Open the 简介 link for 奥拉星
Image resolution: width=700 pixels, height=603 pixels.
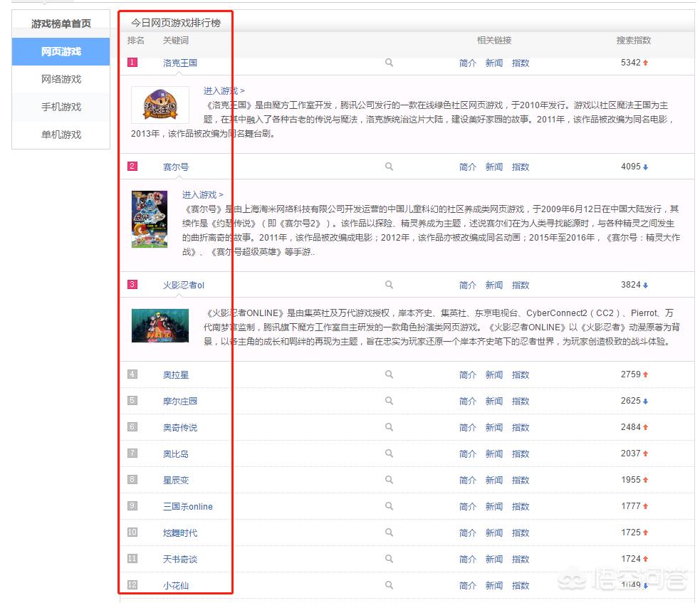click(467, 374)
